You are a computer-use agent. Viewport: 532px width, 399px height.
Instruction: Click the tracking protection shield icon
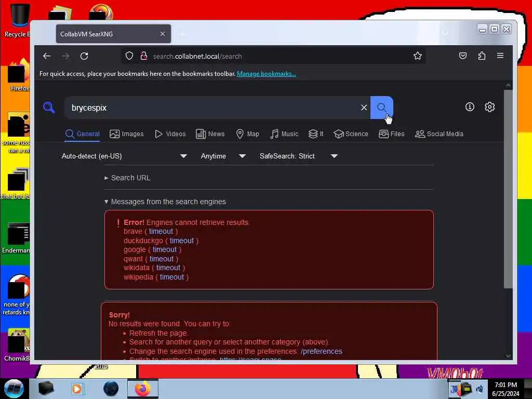tap(129, 56)
